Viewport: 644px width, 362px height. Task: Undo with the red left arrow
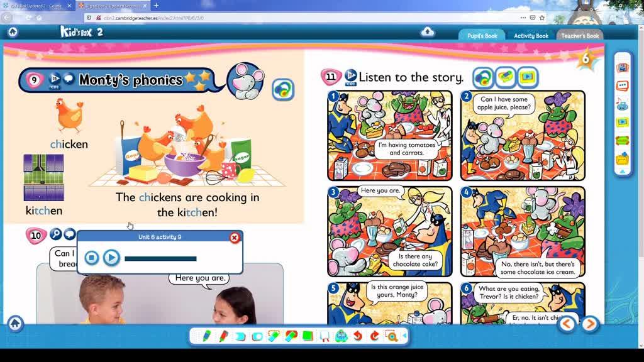pyautogui.click(x=358, y=336)
